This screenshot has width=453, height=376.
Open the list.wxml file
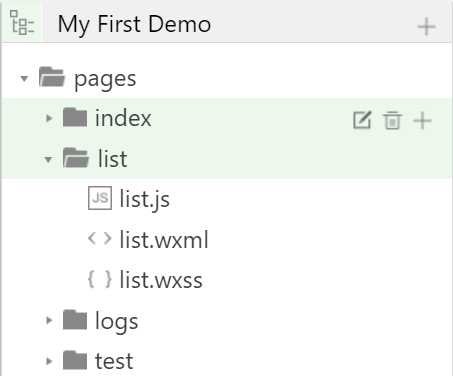(164, 239)
